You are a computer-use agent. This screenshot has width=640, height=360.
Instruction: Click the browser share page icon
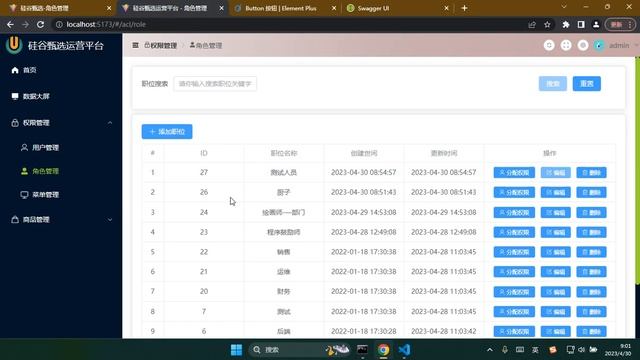pyautogui.click(x=532, y=24)
